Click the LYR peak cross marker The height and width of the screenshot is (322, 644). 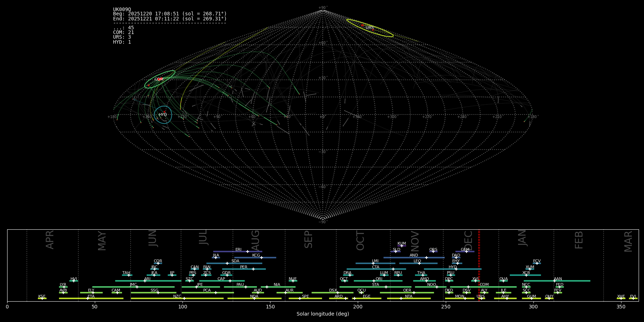(64, 287)
